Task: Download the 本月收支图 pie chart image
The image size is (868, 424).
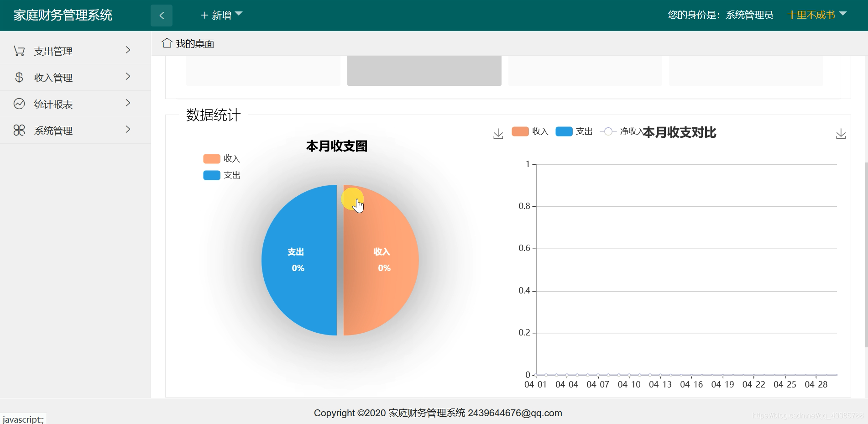Action: pyautogui.click(x=498, y=134)
